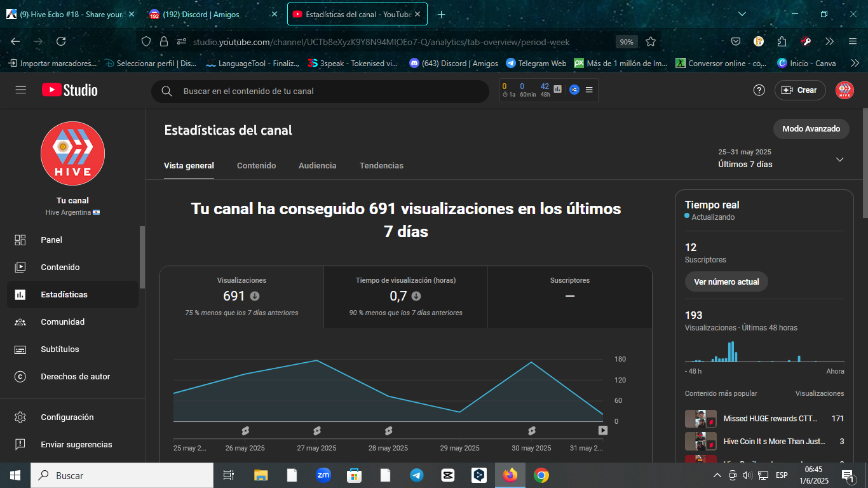The width and height of the screenshot is (868, 488).
Task: Open Telegram from the Windows taskbar
Action: coord(417,475)
